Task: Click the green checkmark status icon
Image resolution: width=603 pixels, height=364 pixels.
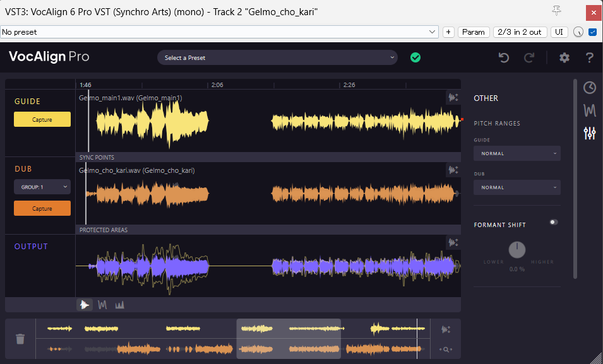Action: click(415, 57)
